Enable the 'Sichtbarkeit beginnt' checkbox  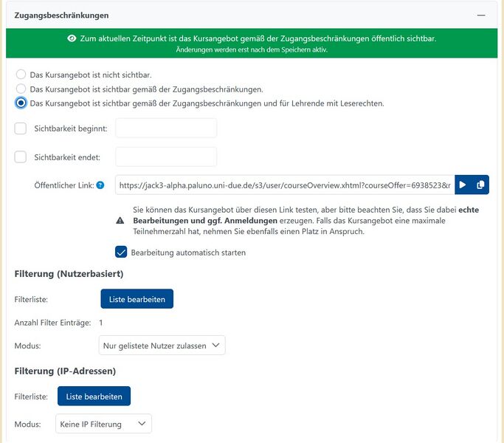point(21,128)
